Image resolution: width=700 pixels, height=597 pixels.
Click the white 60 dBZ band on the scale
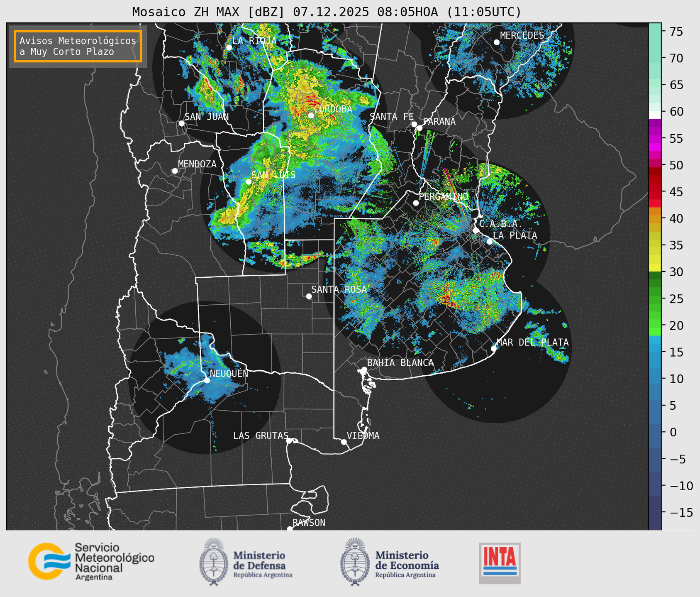click(x=655, y=115)
